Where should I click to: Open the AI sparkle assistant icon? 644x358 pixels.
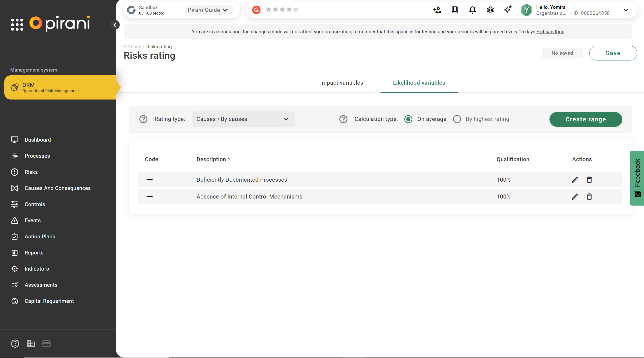(x=508, y=10)
